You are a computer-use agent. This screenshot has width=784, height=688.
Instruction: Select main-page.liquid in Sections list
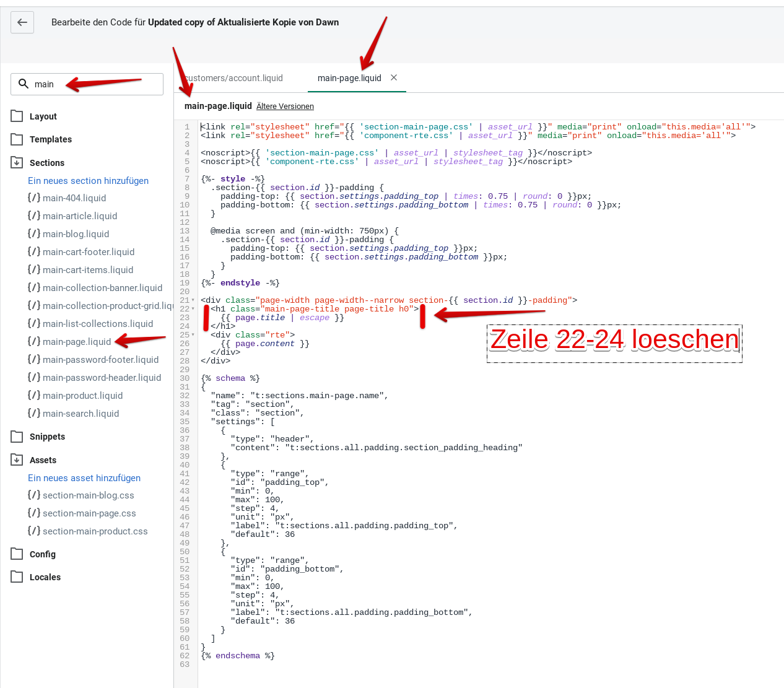69,342
